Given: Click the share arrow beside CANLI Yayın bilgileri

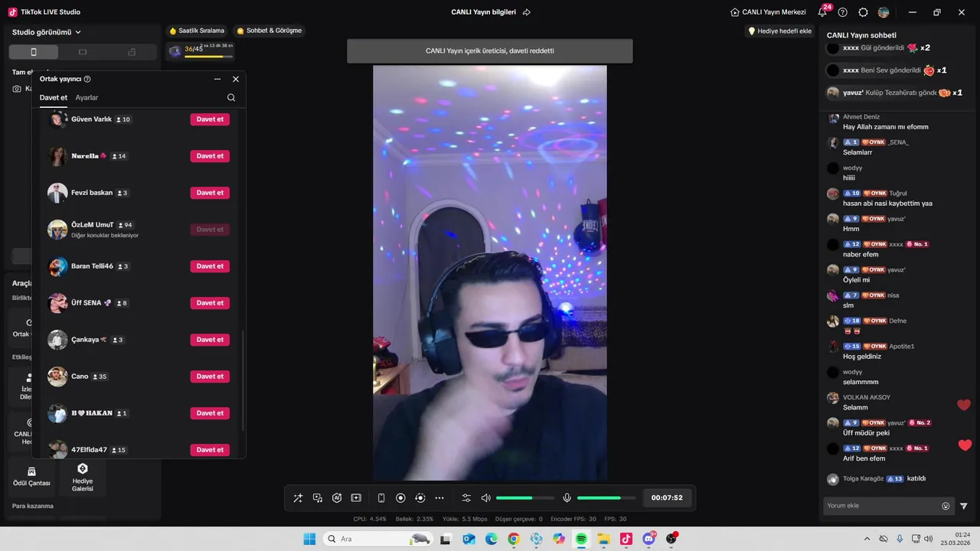Looking at the screenshot, I should 527,12.
